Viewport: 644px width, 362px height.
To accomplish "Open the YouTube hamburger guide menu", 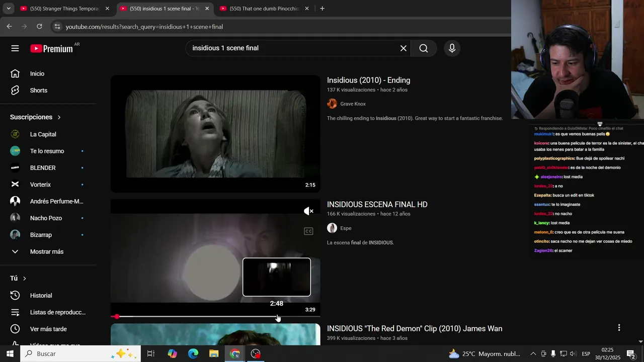I will [x=15, y=48].
